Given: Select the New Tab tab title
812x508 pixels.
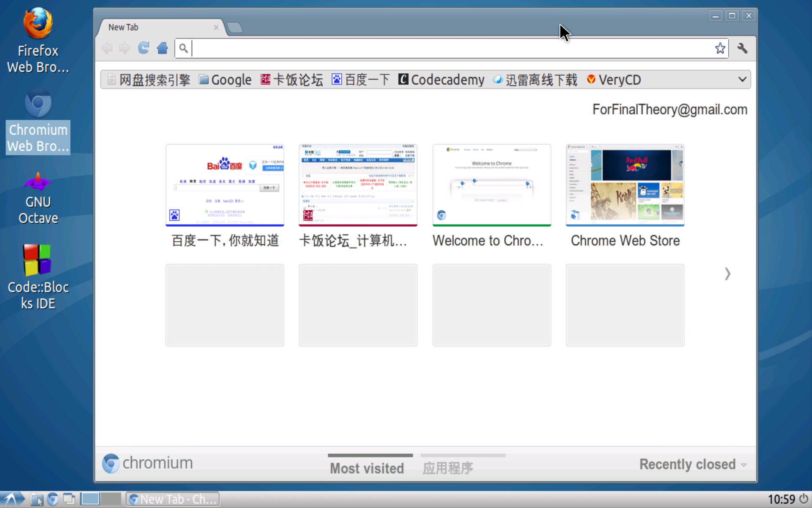Looking at the screenshot, I should (x=123, y=27).
